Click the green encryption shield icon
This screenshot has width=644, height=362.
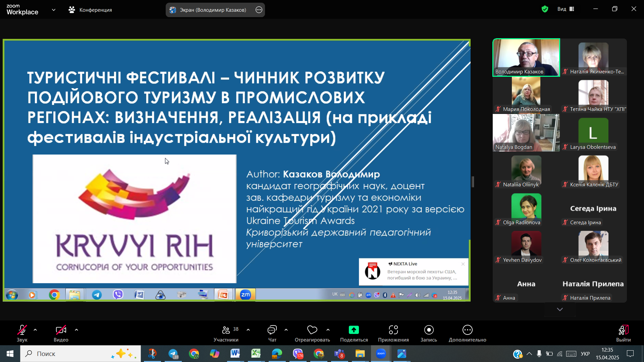click(x=545, y=9)
